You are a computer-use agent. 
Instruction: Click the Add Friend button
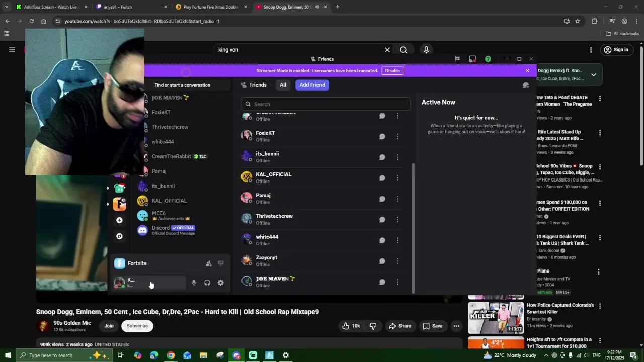312,85
